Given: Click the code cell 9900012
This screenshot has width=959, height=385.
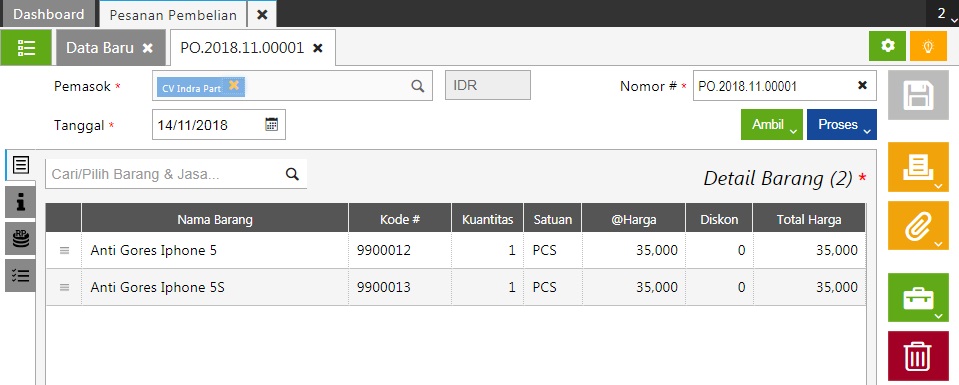Looking at the screenshot, I should [x=399, y=250].
